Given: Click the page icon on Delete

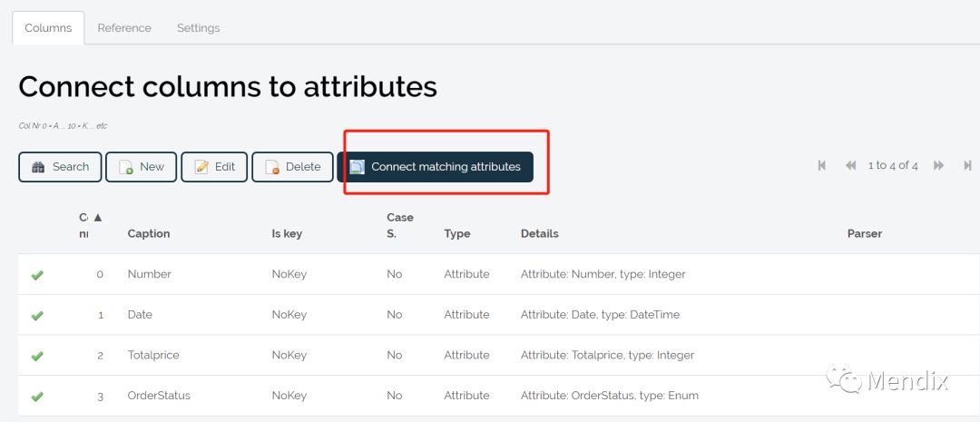Looking at the screenshot, I should 272,167.
